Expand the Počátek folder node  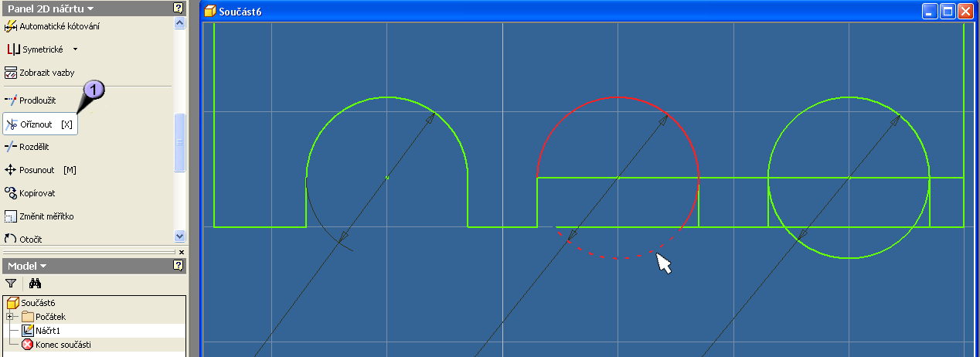[x=10, y=317]
